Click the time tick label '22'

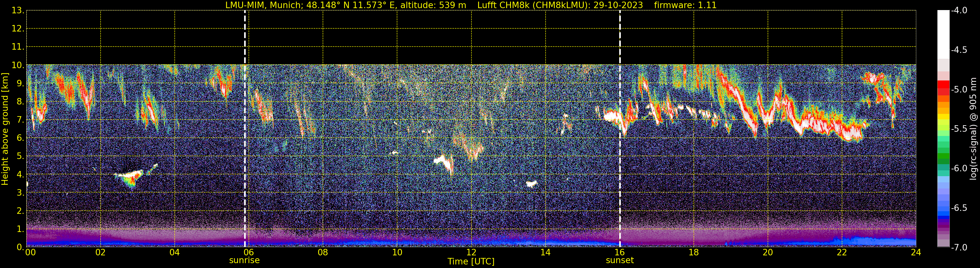click(x=842, y=252)
